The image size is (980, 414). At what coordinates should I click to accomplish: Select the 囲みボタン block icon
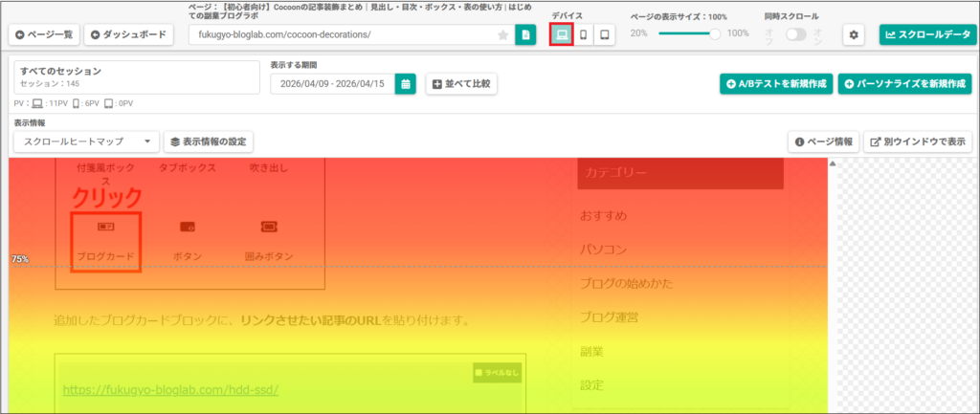click(269, 227)
